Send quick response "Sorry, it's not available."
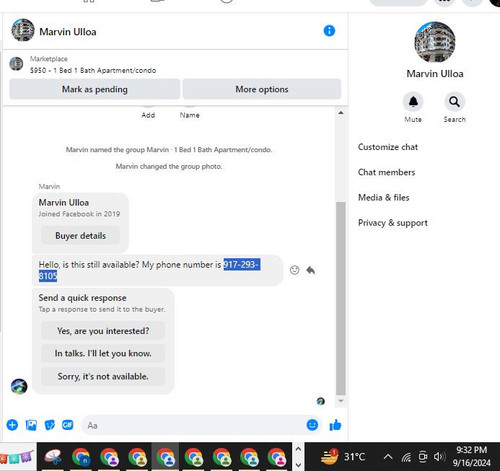 pos(103,376)
